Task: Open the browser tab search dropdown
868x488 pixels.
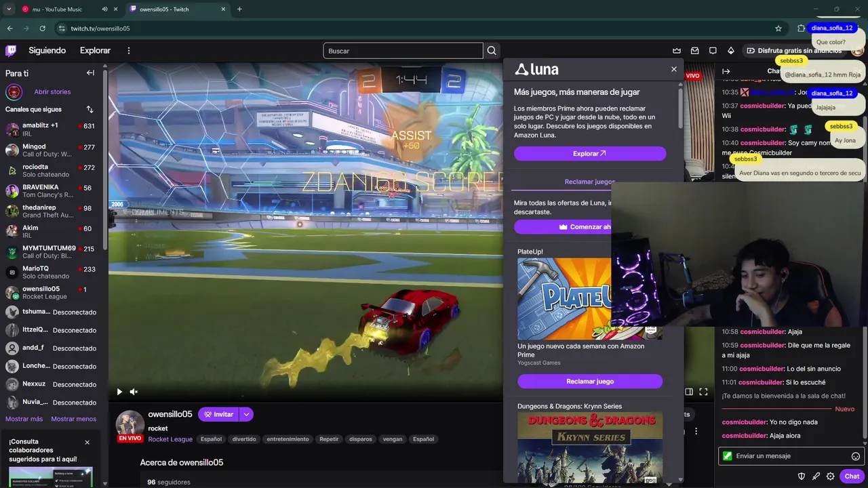Action: pos(8,9)
